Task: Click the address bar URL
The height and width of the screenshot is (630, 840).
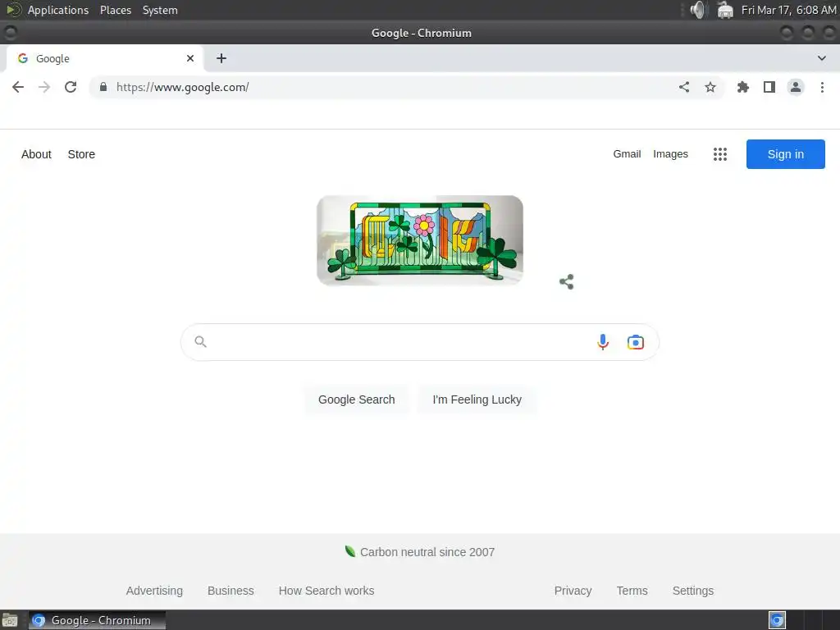Action: 183,87
